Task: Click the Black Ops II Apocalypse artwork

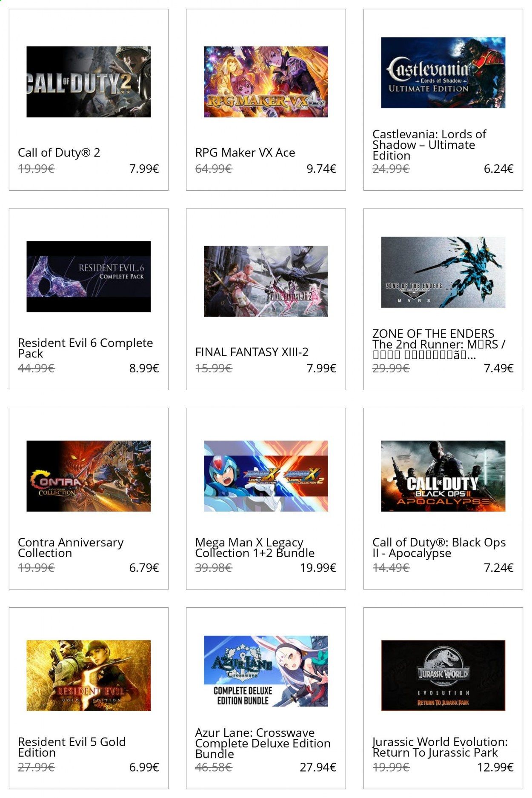Action: pos(443,476)
